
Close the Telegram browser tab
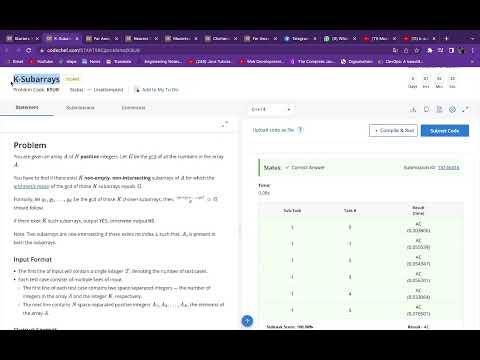pyautogui.click(x=315, y=39)
